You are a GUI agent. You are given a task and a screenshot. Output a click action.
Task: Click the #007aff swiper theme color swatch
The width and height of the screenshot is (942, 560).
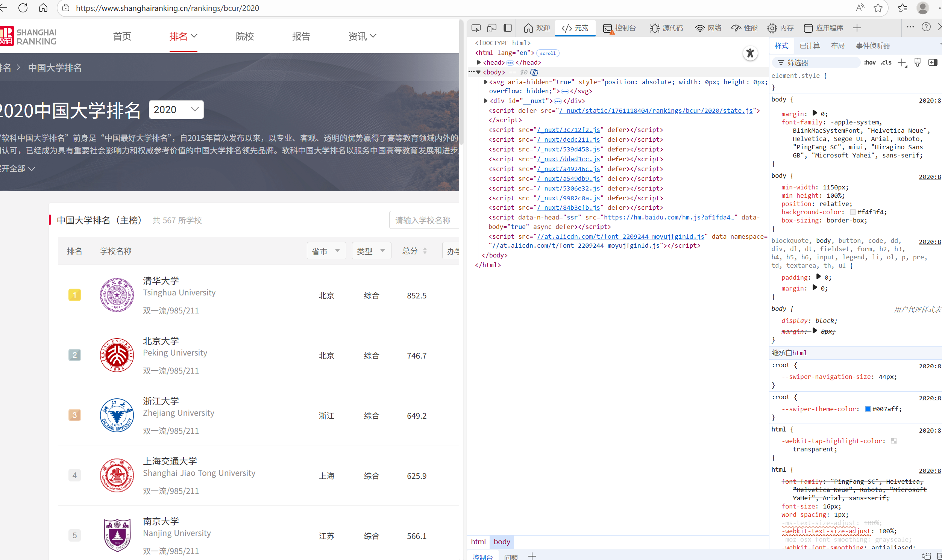pyautogui.click(x=868, y=409)
